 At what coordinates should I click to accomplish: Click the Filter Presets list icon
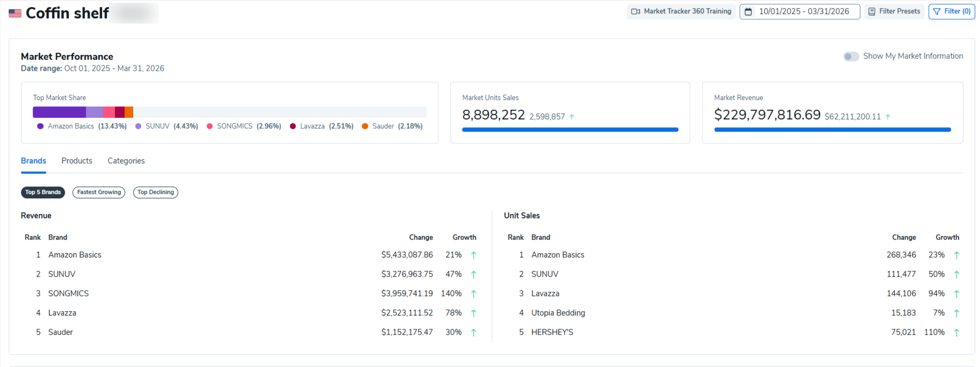tap(872, 11)
